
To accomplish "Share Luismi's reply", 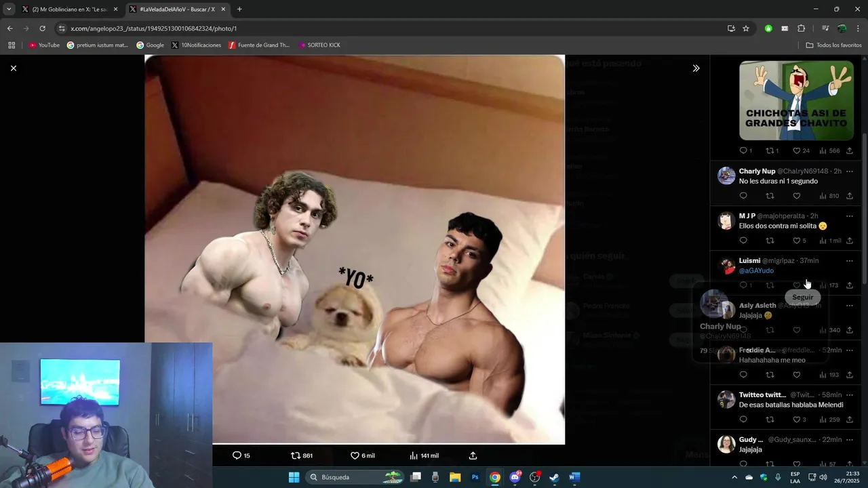I will pos(849,285).
